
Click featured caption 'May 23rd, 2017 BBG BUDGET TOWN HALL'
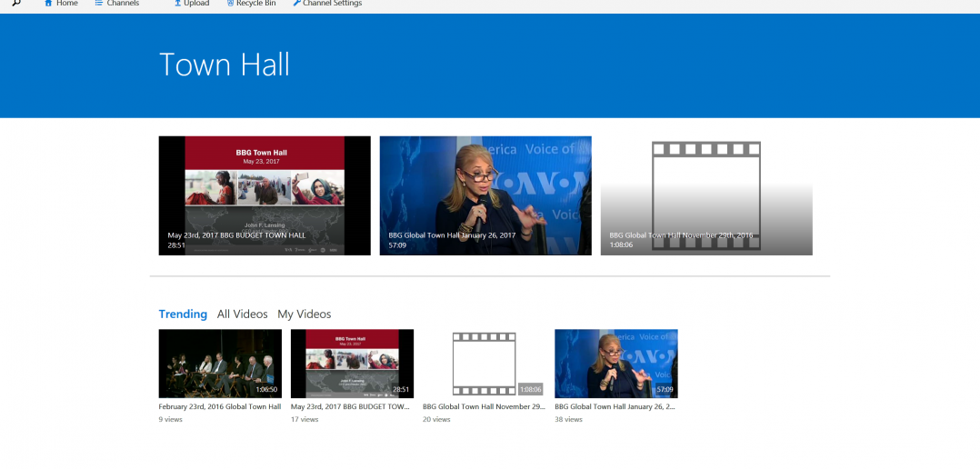[x=236, y=235]
